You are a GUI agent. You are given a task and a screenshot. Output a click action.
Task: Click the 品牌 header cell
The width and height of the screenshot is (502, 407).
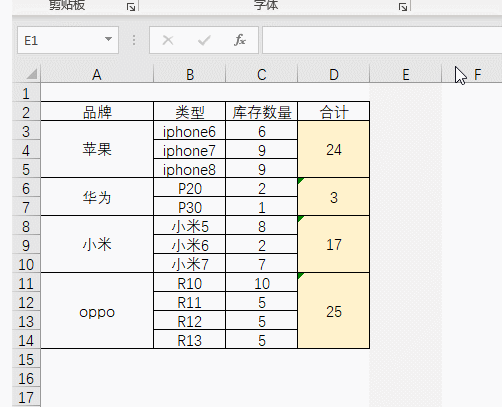click(x=97, y=111)
